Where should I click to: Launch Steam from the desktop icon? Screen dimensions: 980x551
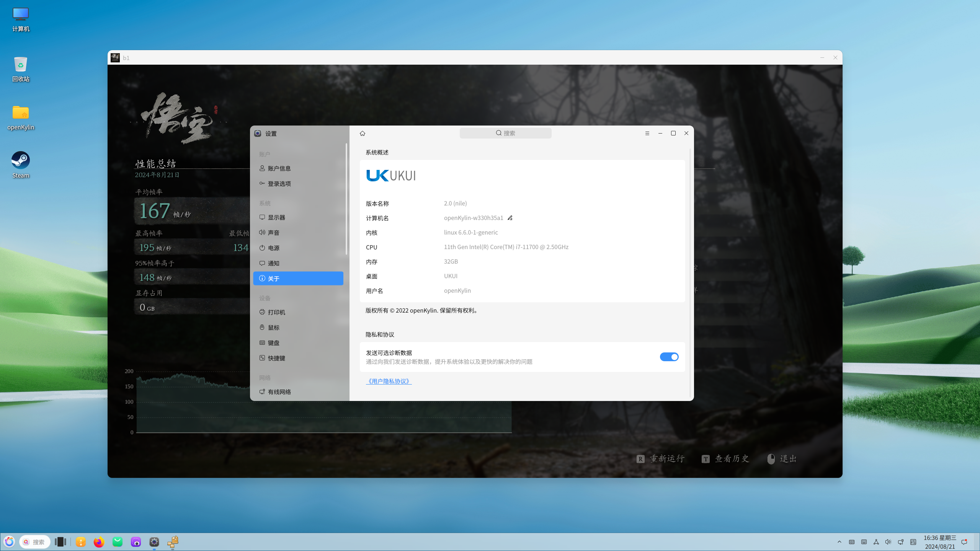click(21, 165)
